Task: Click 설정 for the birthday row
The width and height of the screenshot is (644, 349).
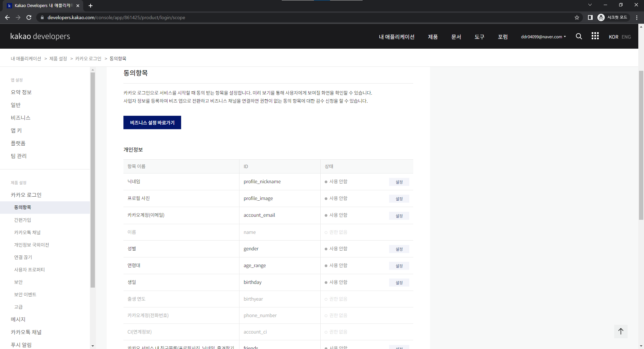Action: [399, 283]
